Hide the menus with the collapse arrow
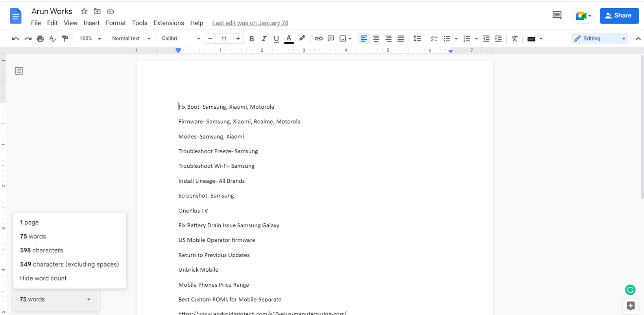 point(638,39)
